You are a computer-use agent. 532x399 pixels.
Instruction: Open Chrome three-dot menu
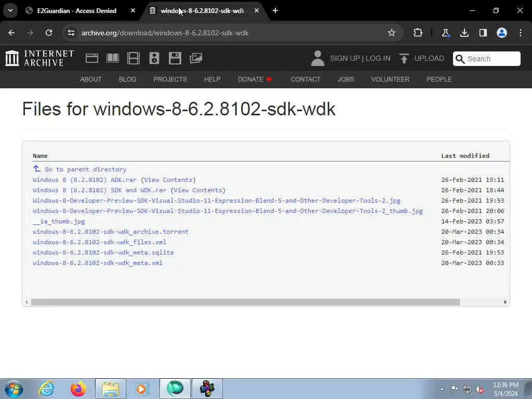521,33
